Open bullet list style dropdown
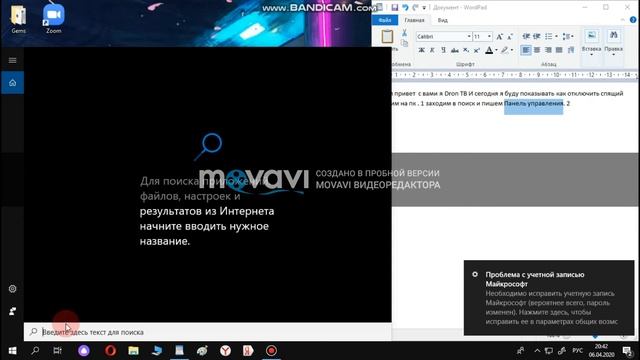Viewport: 640px width, 360px height. click(x=556, y=36)
